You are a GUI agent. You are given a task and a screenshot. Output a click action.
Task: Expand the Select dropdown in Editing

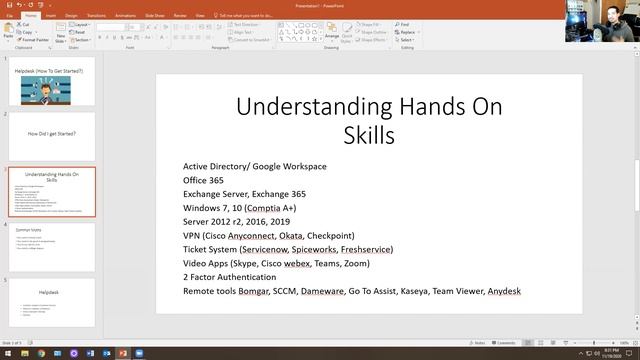click(404, 40)
